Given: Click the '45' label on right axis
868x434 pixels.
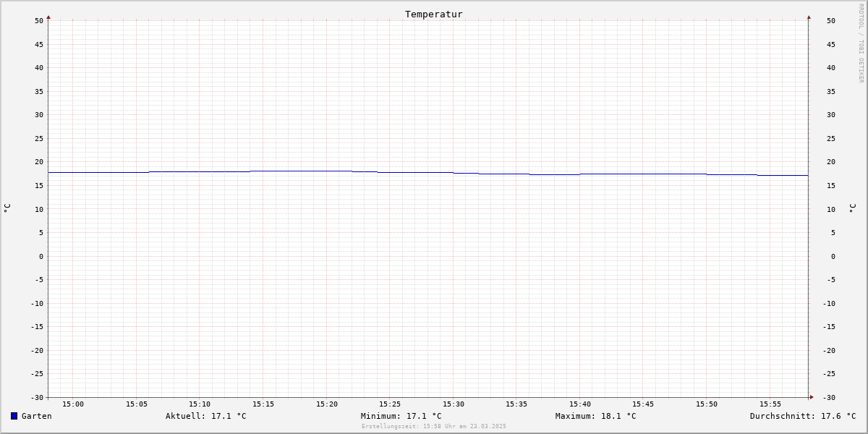Looking at the screenshot, I should pos(831,44).
